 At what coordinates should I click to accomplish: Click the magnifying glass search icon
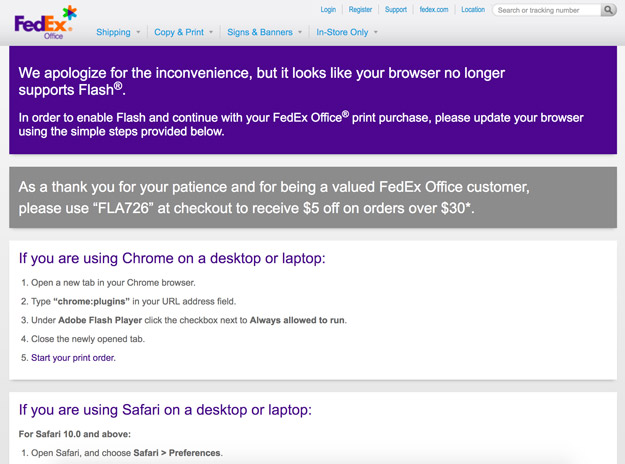click(x=609, y=10)
